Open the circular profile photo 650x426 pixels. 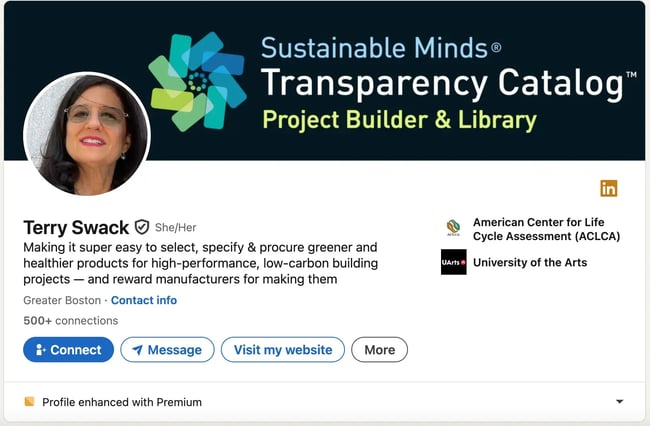(x=87, y=133)
